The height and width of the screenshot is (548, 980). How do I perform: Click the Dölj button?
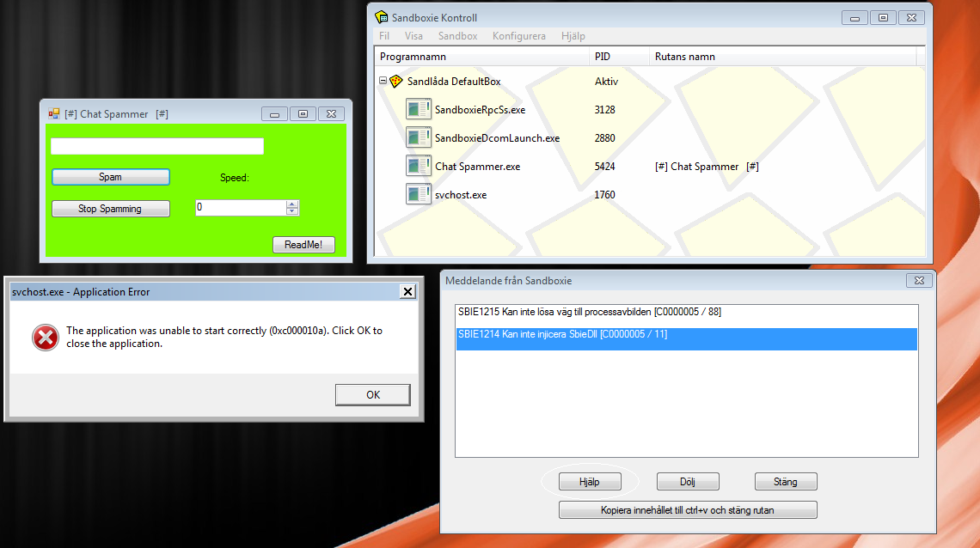pos(688,482)
